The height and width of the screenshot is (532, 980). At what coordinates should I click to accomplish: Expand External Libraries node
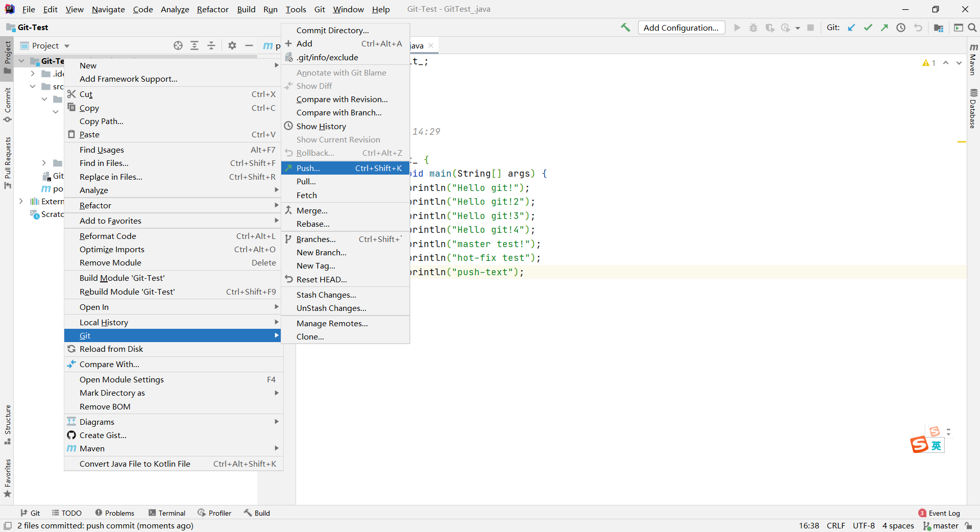[21, 201]
